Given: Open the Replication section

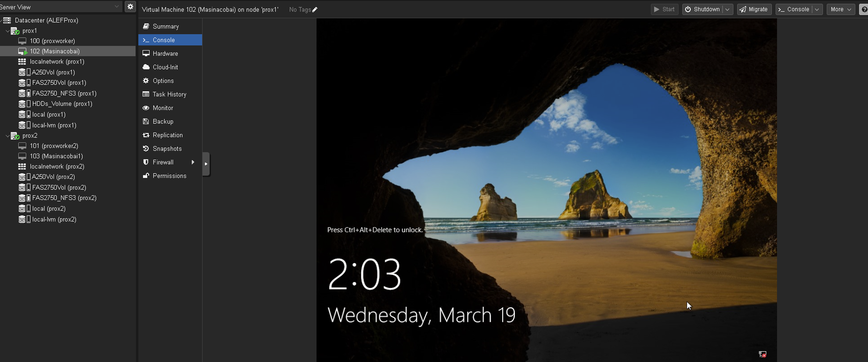Looking at the screenshot, I should (x=170, y=135).
